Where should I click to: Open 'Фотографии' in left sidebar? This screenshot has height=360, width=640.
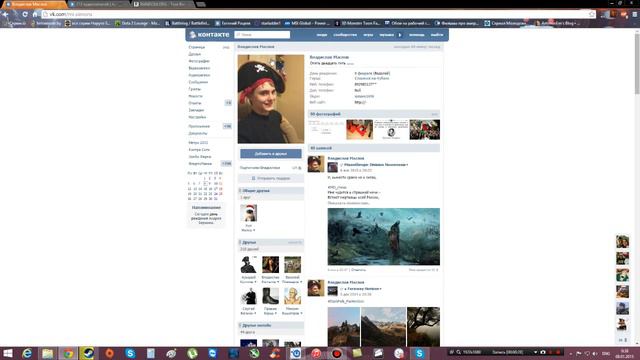tap(199, 61)
